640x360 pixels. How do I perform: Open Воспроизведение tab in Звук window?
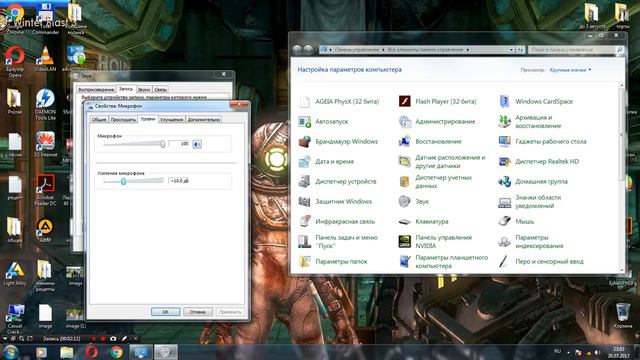pyautogui.click(x=96, y=89)
